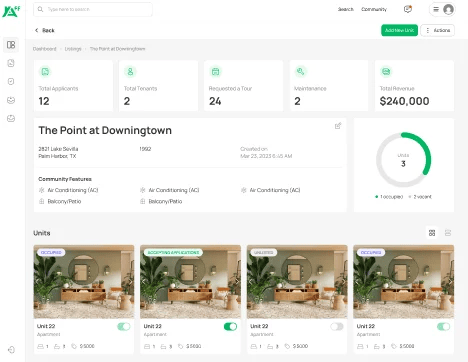Screen dimensions: 468x362
Task: Click the '1 occupied' chart legend
Action: tap(389, 197)
